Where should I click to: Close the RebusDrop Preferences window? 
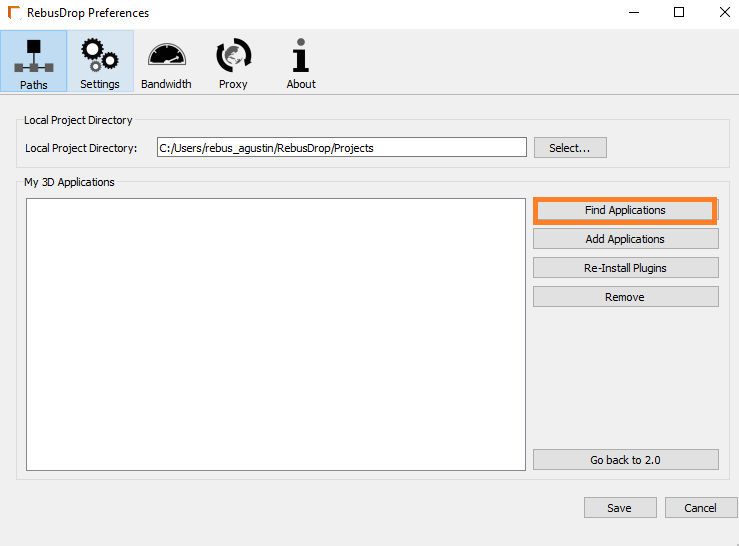[x=725, y=13]
